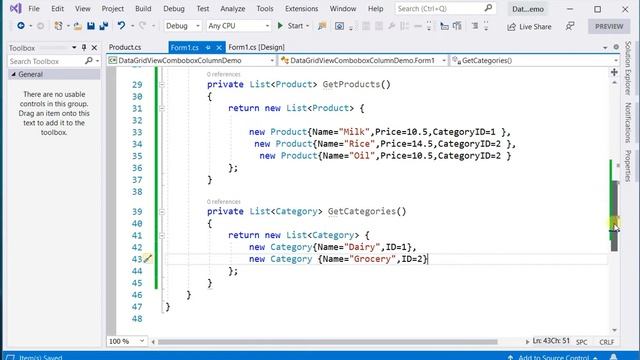Click the horizontal scrollbar in the editor
The image size is (640, 360).
tap(328, 342)
